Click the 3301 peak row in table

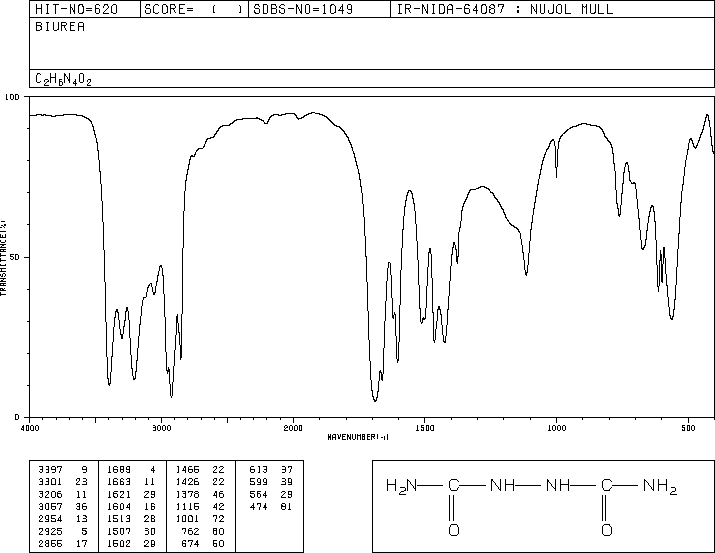(x=63, y=481)
